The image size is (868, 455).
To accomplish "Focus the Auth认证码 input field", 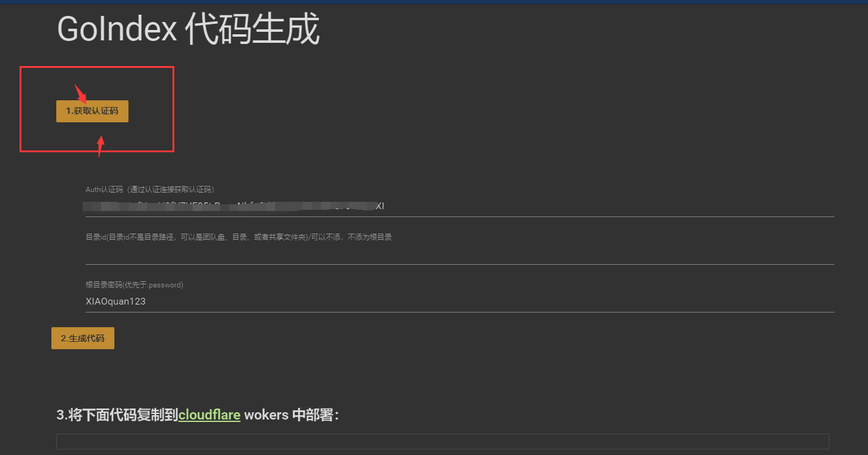I will (459, 207).
